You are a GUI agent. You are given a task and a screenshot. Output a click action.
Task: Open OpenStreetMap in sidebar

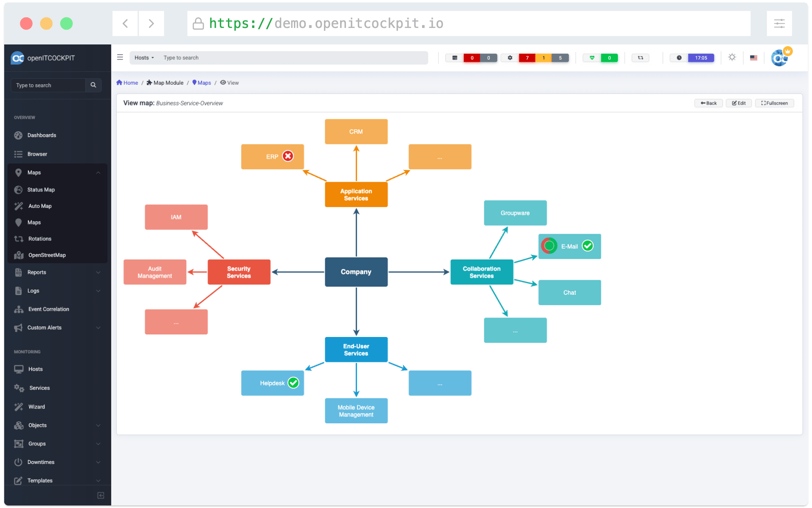click(x=47, y=255)
